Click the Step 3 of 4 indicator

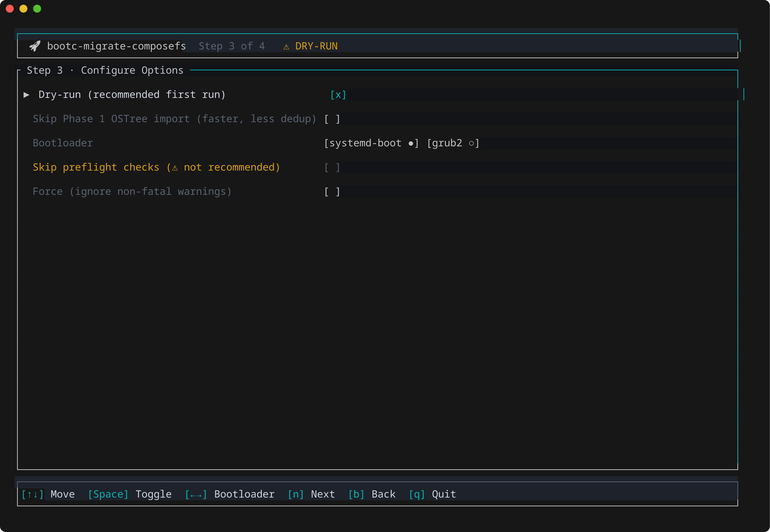tap(232, 46)
